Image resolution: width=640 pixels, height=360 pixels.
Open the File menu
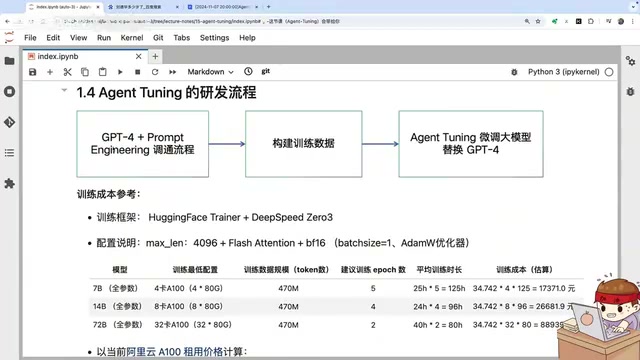pos(30,38)
